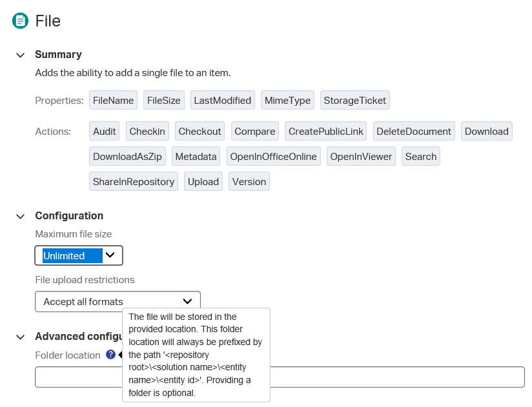Click the MimeType property tag
The width and height of the screenshot is (532, 407).
[287, 100]
